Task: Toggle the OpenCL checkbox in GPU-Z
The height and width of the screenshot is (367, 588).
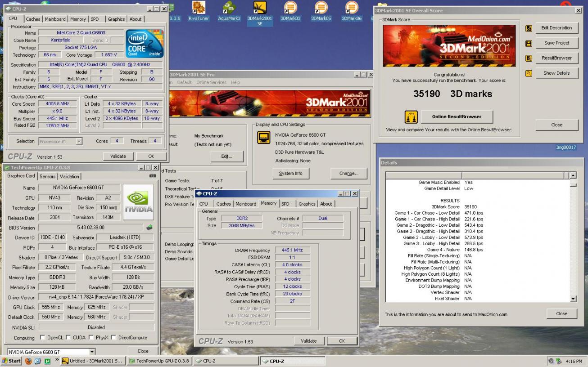Action: (43, 337)
